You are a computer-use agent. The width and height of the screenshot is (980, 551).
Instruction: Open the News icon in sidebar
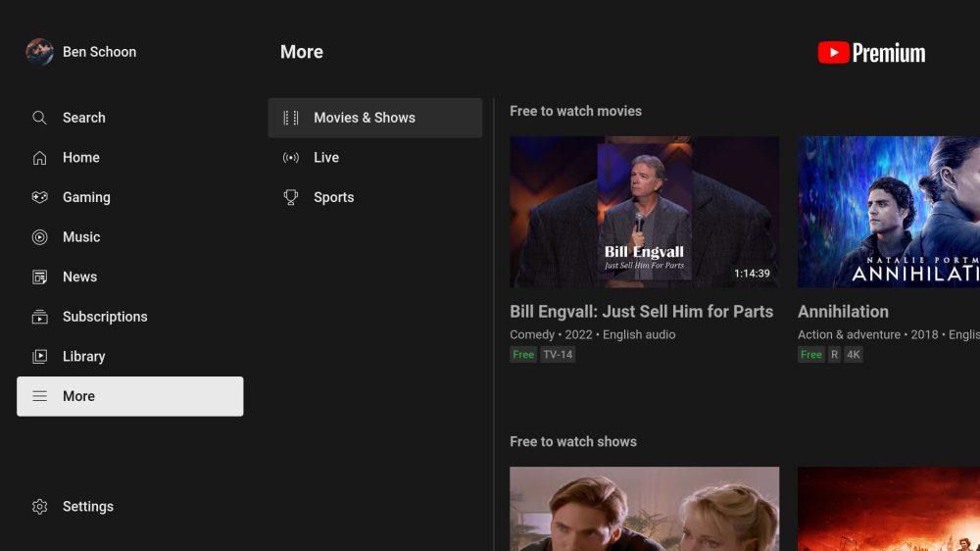point(39,277)
